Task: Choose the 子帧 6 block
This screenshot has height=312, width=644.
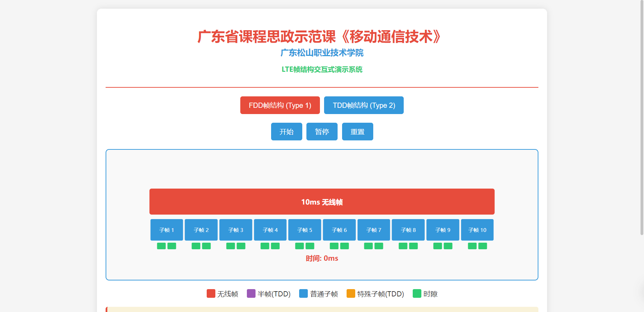Action: tap(339, 230)
